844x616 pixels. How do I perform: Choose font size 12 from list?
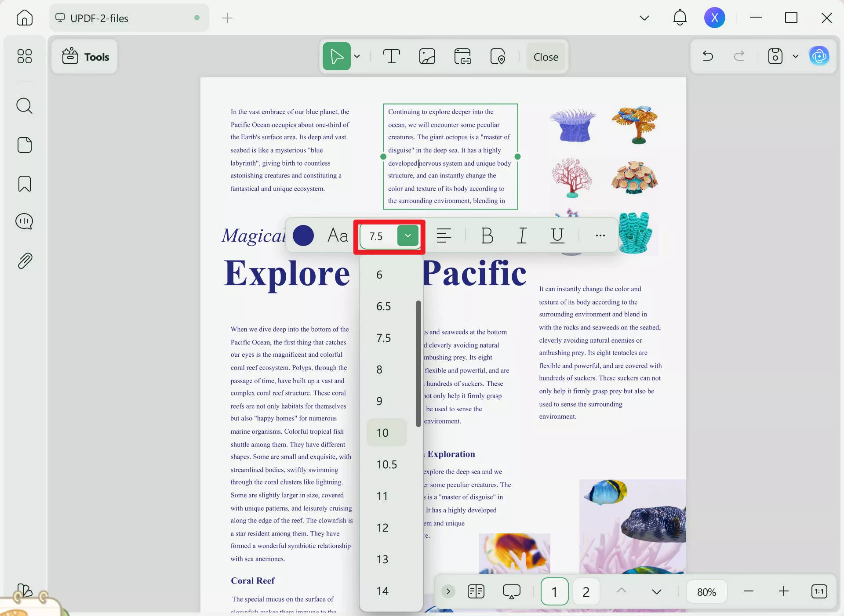(382, 528)
